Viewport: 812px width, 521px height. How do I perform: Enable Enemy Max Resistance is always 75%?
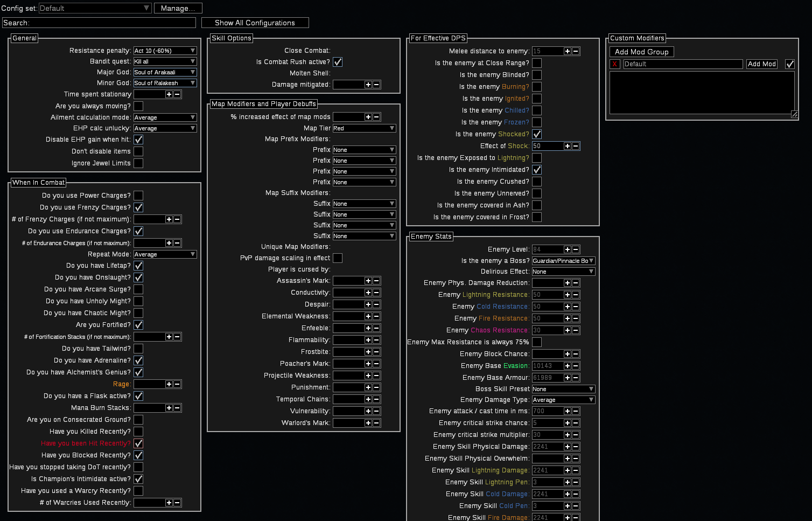coord(537,342)
